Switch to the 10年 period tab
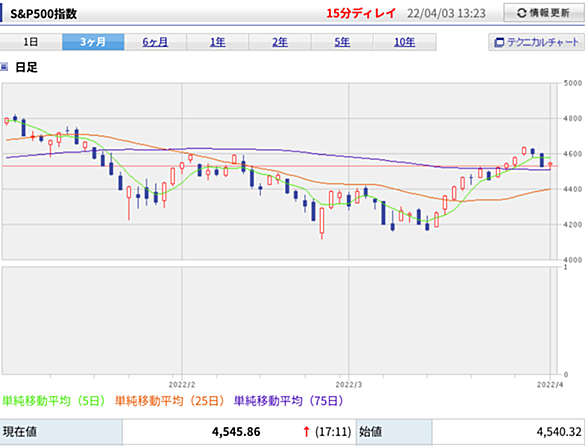This screenshot has height=446, width=586. tap(405, 42)
